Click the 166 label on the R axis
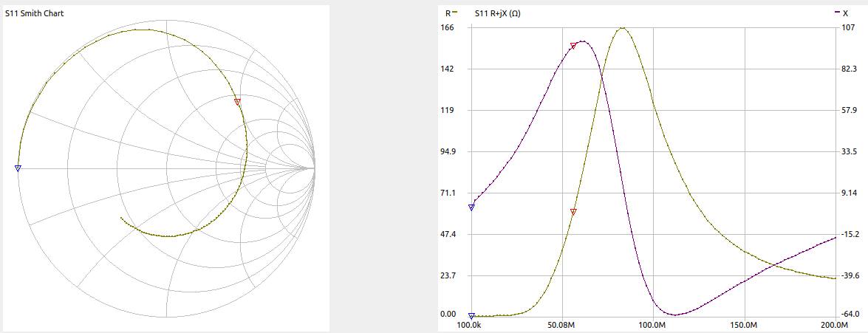868x333 pixels. point(448,27)
